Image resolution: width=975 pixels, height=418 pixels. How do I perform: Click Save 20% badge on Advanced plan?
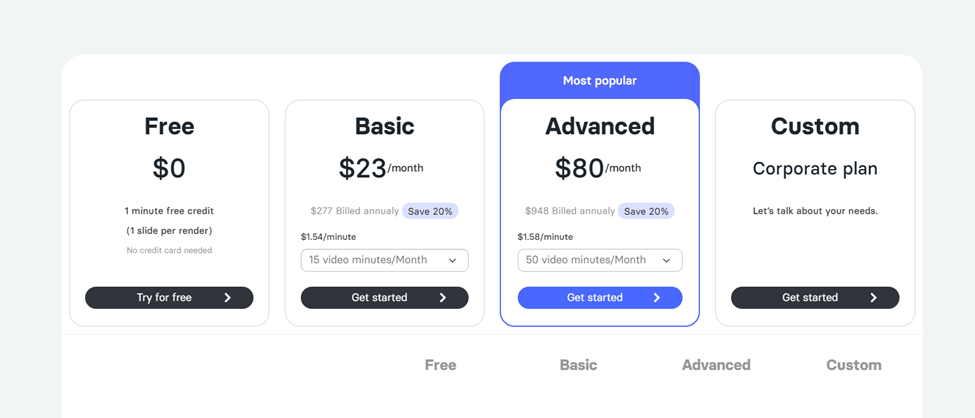pos(646,211)
